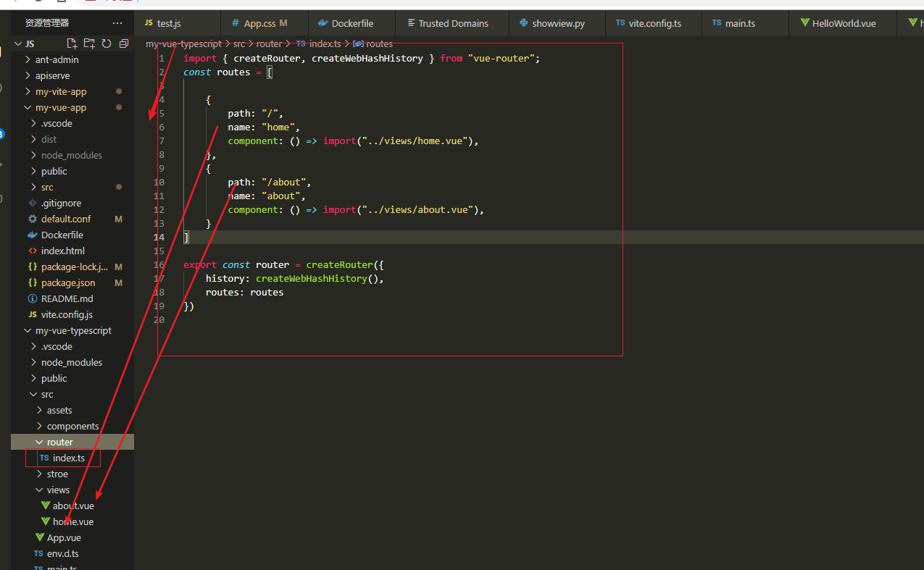Click the routes symbol breadcrumb
Screen dimensions: 924x570
pos(379,43)
